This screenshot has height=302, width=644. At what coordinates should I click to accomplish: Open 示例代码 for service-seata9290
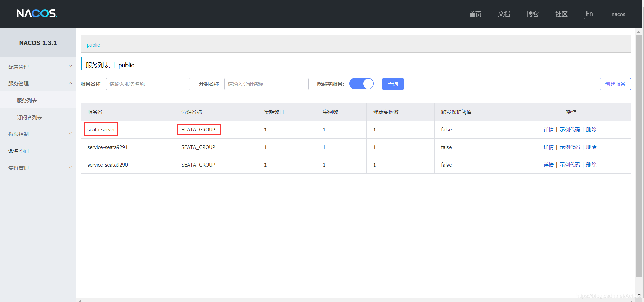[570, 165]
